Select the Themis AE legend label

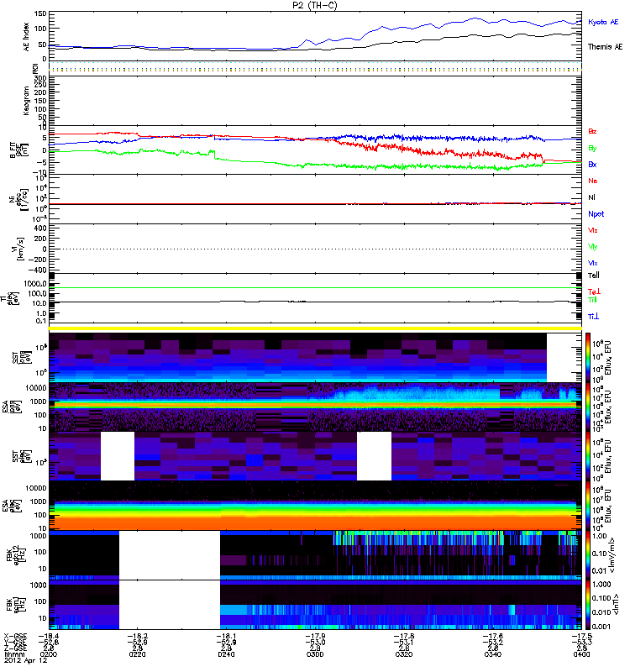605,47
